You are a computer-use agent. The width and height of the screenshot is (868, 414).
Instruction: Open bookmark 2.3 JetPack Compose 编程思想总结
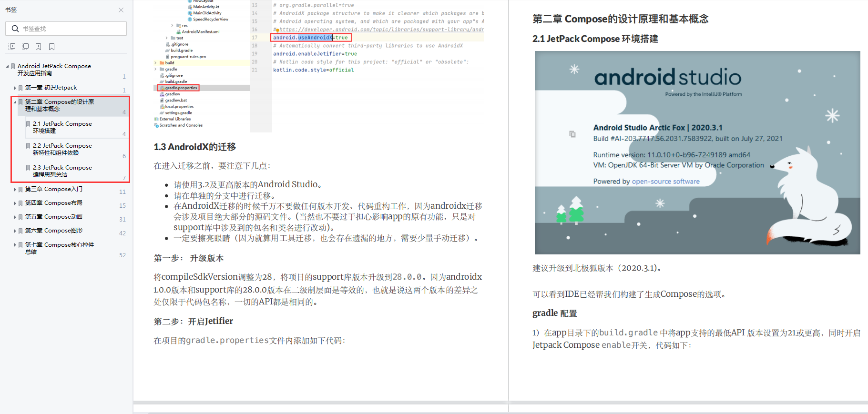pyautogui.click(x=62, y=171)
